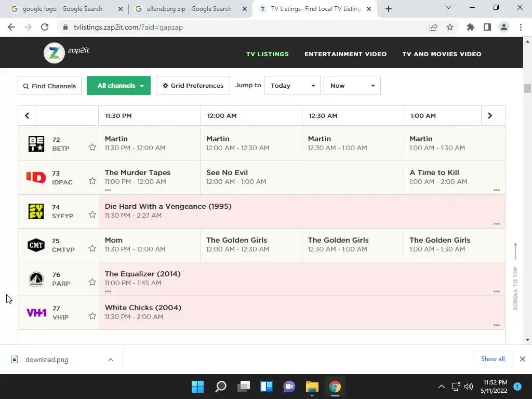This screenshot has height=399, width=532.
Task: Show all downloads
Action: tap(493, 359)
